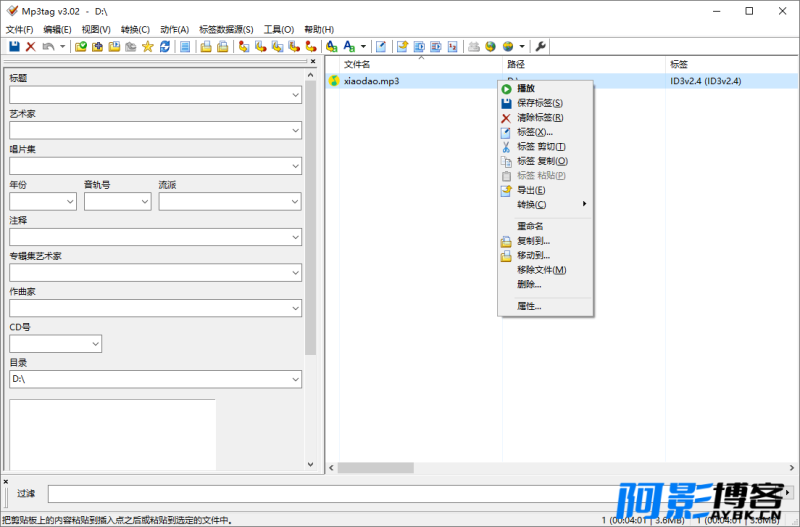This screenshot has width=800, height=527.
Task: Click the Autonumbering wizard toolbar icon
Action: (453, 46)
